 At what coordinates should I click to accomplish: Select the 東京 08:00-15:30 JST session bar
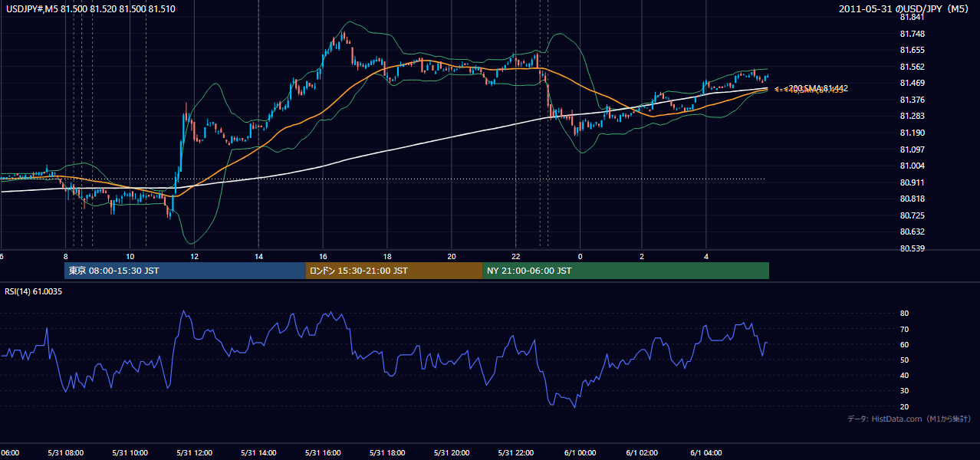pos(185,271)
